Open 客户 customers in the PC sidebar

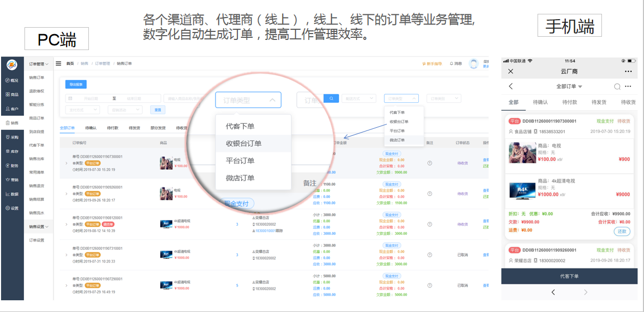click(x=12, y=109)
